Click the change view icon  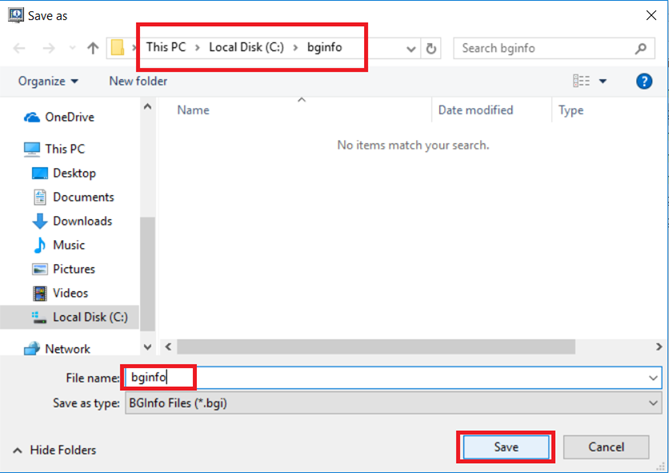point(581,81)
